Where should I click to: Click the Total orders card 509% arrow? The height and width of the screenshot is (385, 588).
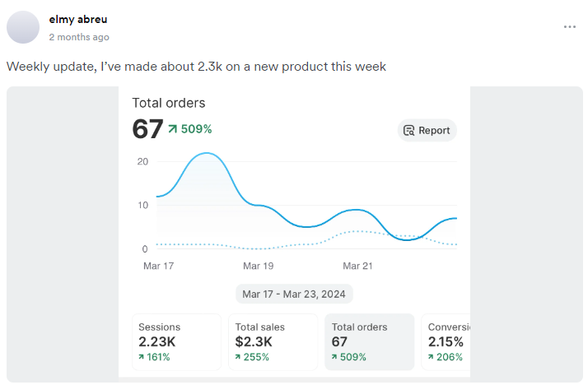335,357
